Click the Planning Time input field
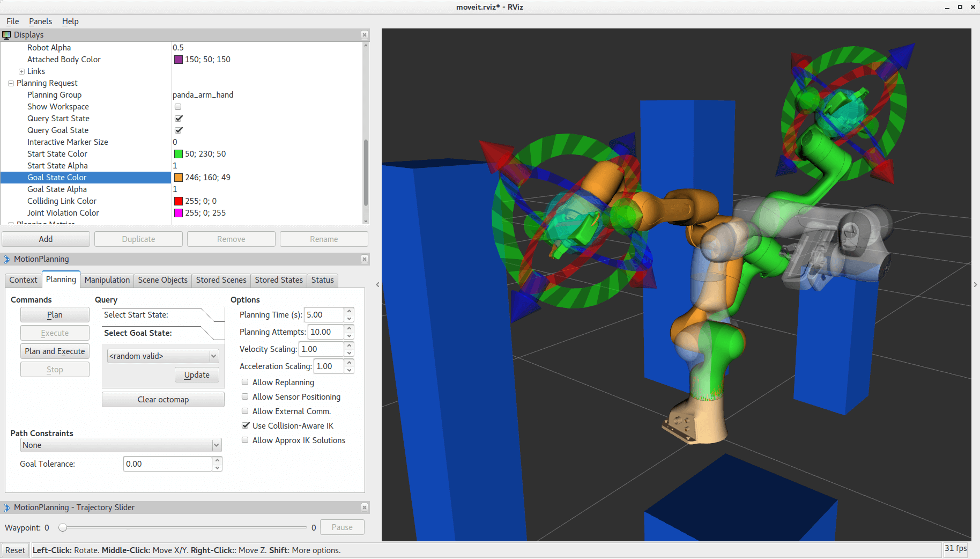This screenshot has width=980, height=559. tap(324, 315)
